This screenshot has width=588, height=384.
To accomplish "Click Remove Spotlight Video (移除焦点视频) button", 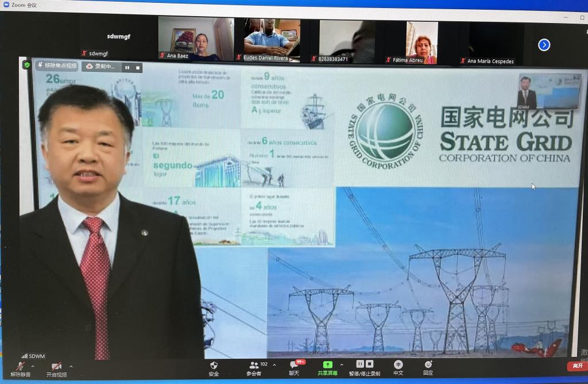I will coord(57,66).
